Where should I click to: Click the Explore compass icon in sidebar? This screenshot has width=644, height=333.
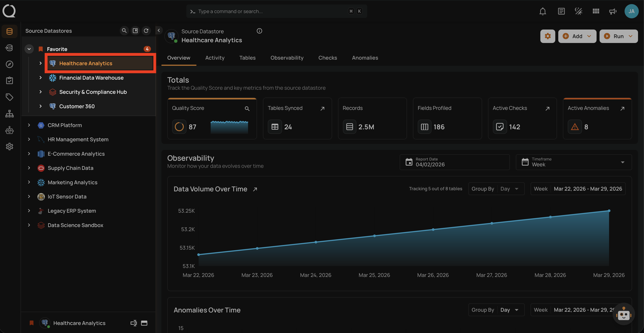coord(10,64)
